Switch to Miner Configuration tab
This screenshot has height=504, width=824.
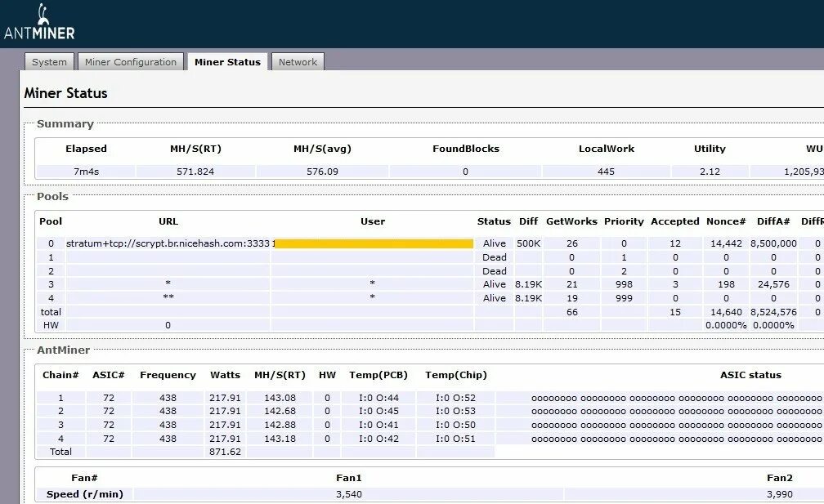click(131, 62)
